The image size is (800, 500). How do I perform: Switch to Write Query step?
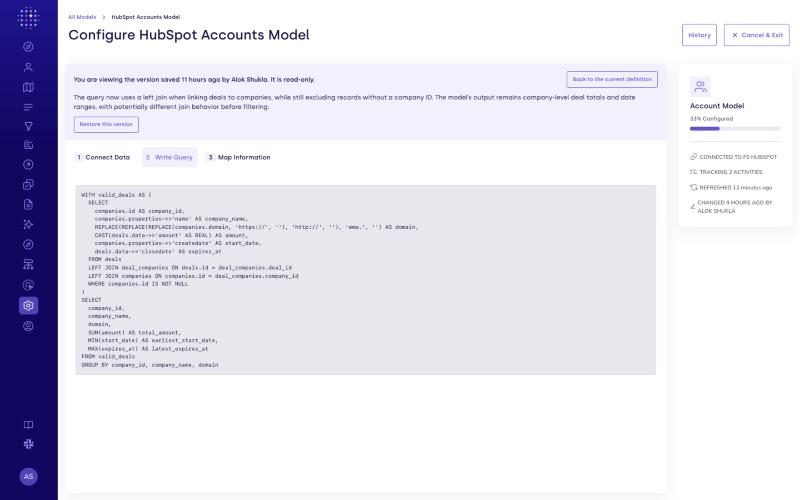coord(169,157)
